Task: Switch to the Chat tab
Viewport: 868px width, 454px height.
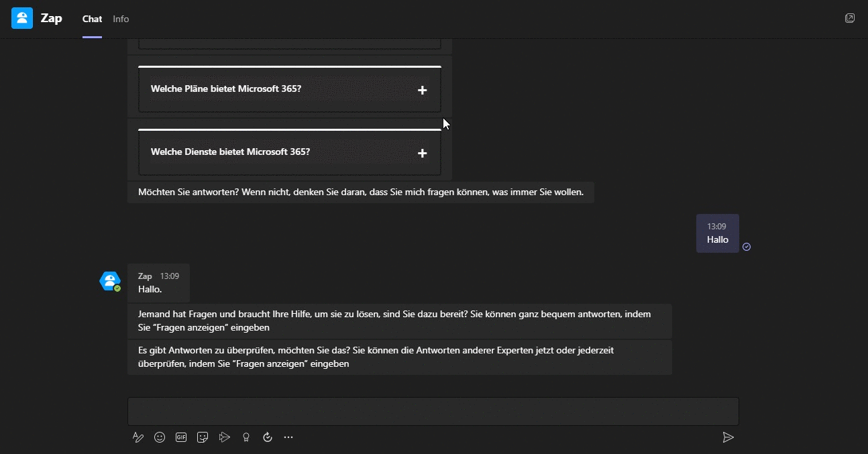Action: (92, 19)
